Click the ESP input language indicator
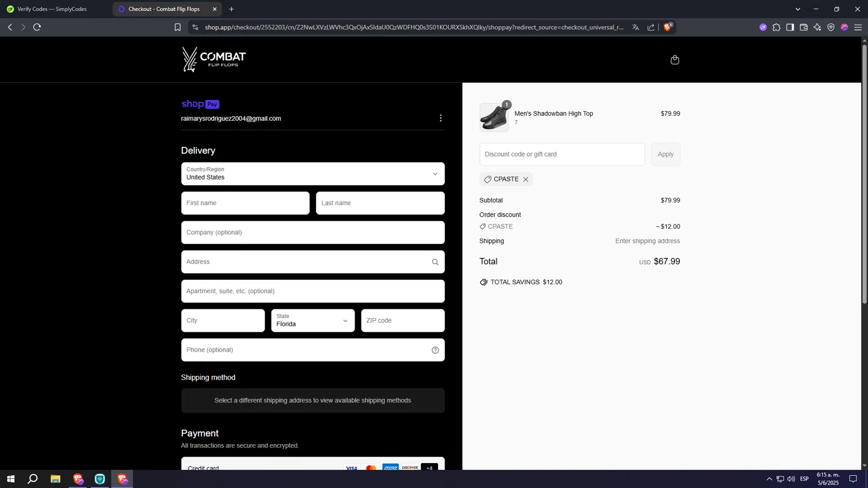Screen dimensions: 868x488 click(804, 479)
